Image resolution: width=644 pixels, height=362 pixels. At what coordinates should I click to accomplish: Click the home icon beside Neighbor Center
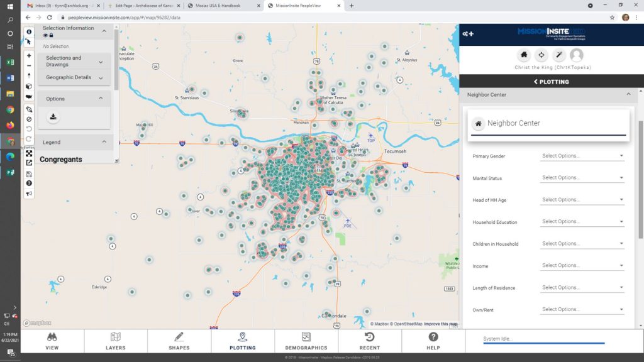tap(478, 123)
